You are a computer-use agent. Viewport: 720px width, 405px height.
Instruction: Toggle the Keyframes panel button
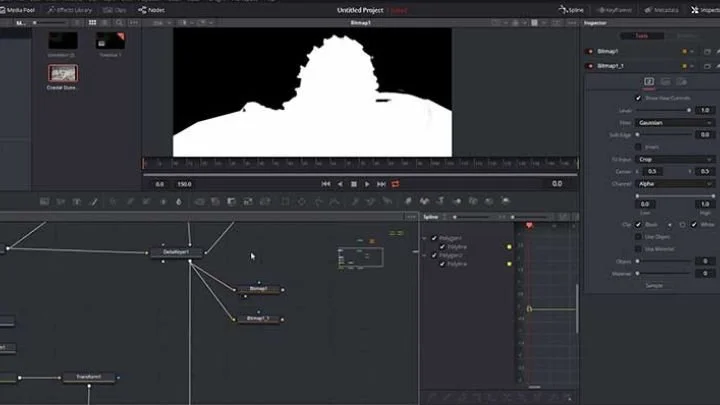614,10
